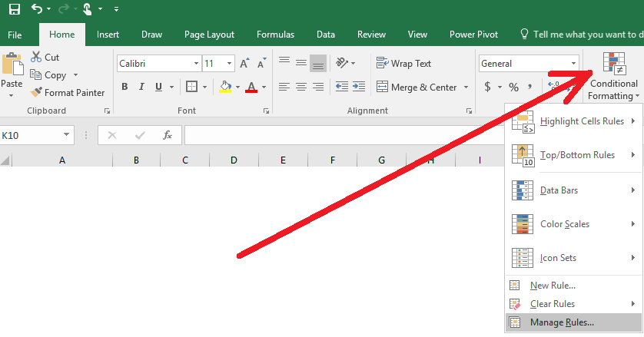Click the Paste clipboard icon
Screen dimensions: 644x337
click(x=12, y=64)
